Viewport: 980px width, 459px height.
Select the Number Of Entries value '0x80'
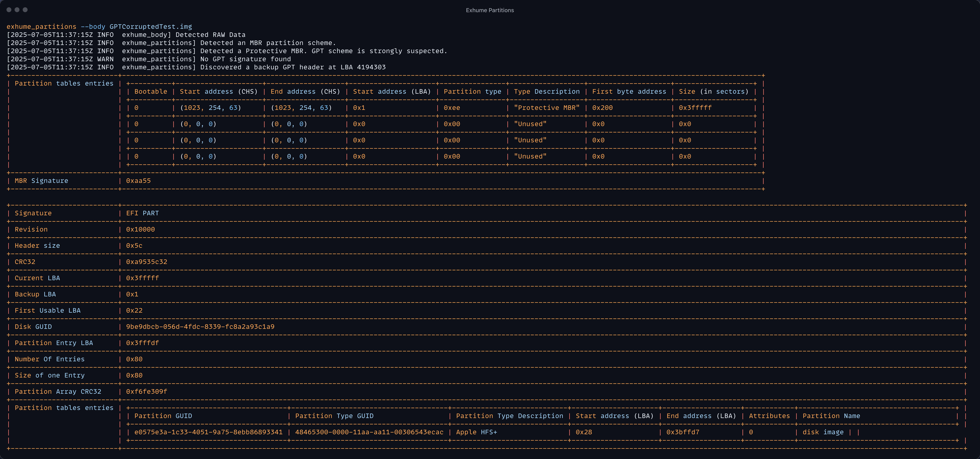(134, 359)
